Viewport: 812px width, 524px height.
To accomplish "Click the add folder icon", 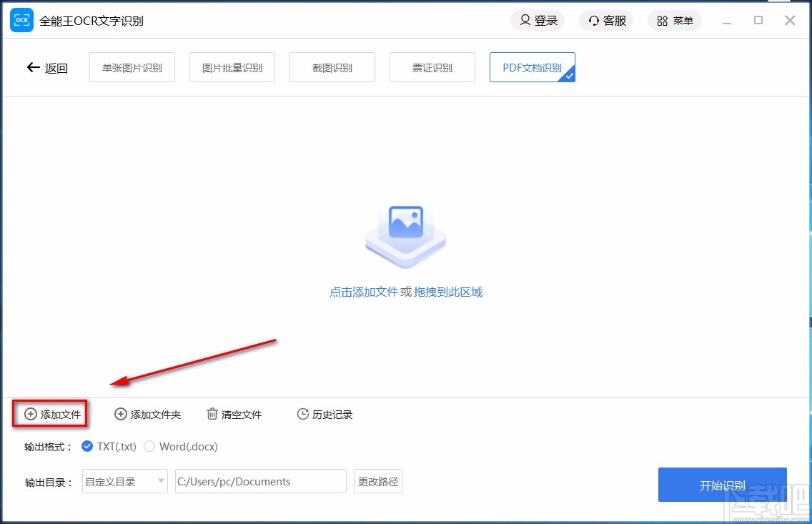I will coord(120,414).
